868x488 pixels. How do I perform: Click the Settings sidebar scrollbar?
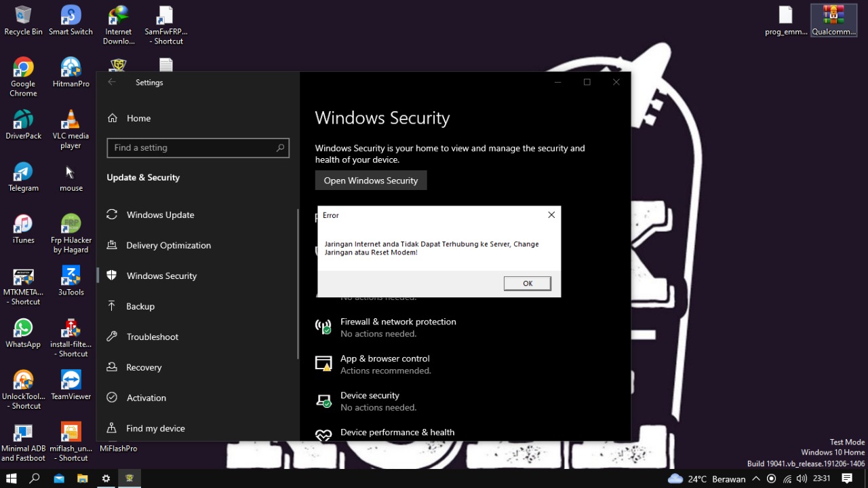click(298, 284)
